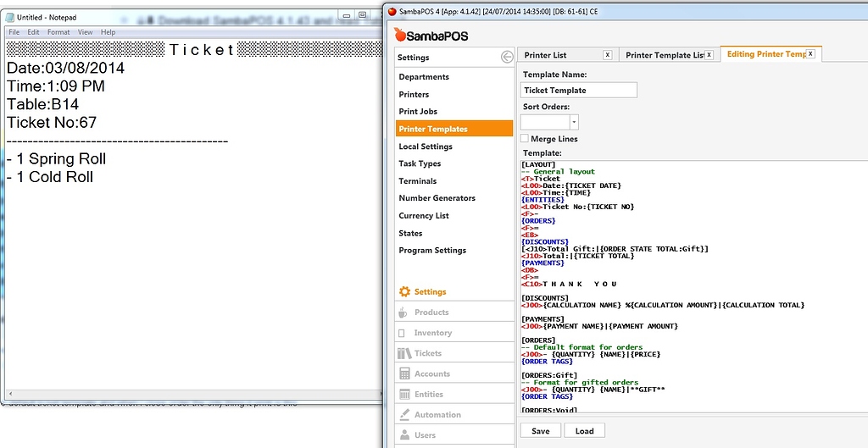Close the Printer Template List tab
Image resolution: width=868 pixels, height=448 pixels.
709,55
